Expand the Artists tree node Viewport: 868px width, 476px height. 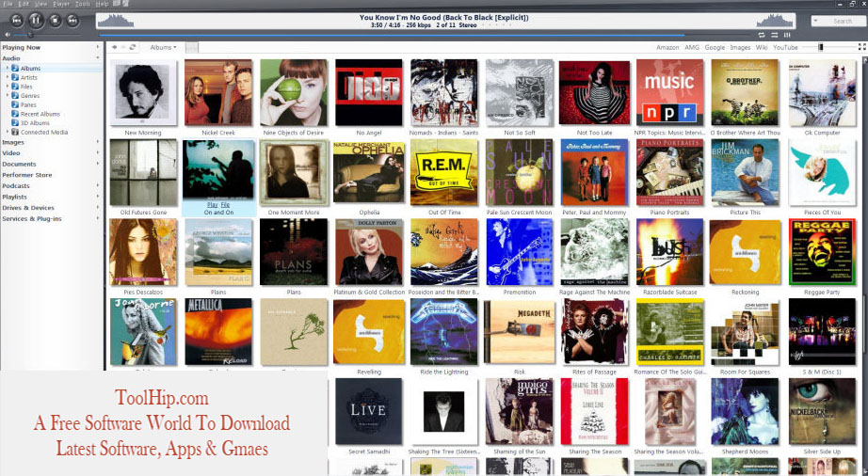pyautogui.click(x=8, y=77)
